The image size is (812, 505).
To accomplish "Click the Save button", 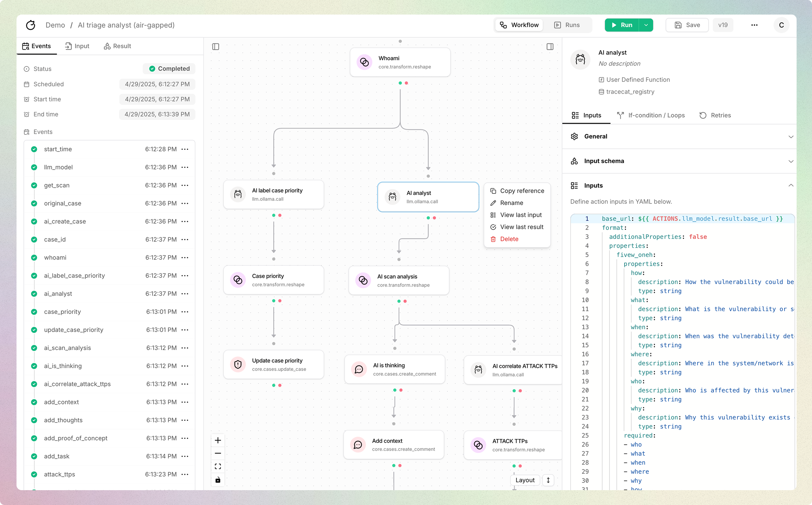I will (687, 25).
